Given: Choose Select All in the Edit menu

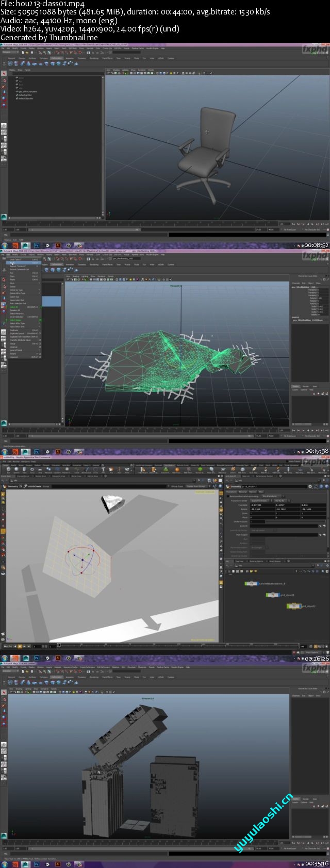Looking at the screenshot, I should coord(25,306).
